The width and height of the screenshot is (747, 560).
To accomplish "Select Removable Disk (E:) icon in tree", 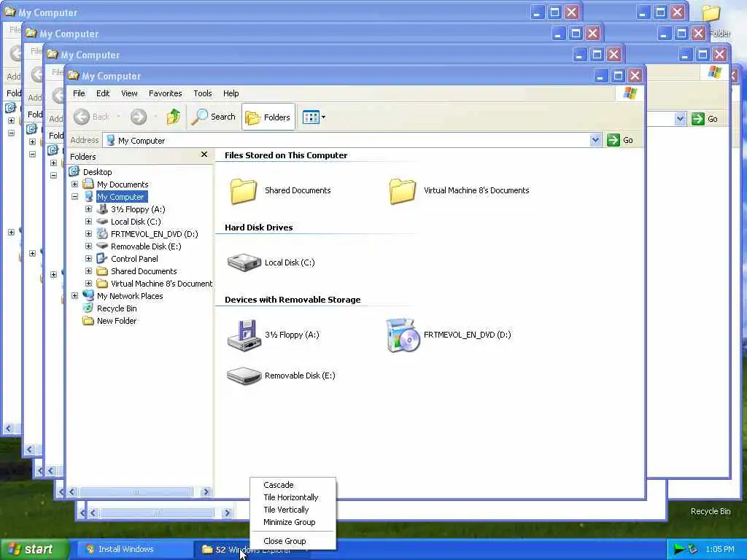I will coord(102,246).
